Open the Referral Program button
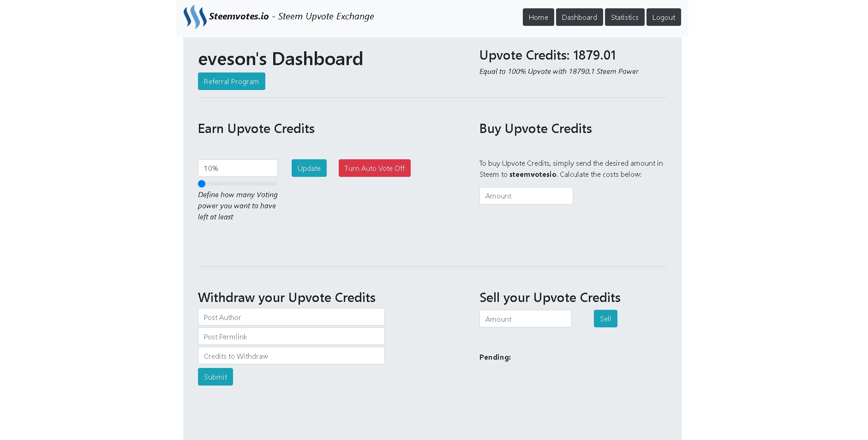The height and width of the screenshot is (440, 868). coord(231,81)
